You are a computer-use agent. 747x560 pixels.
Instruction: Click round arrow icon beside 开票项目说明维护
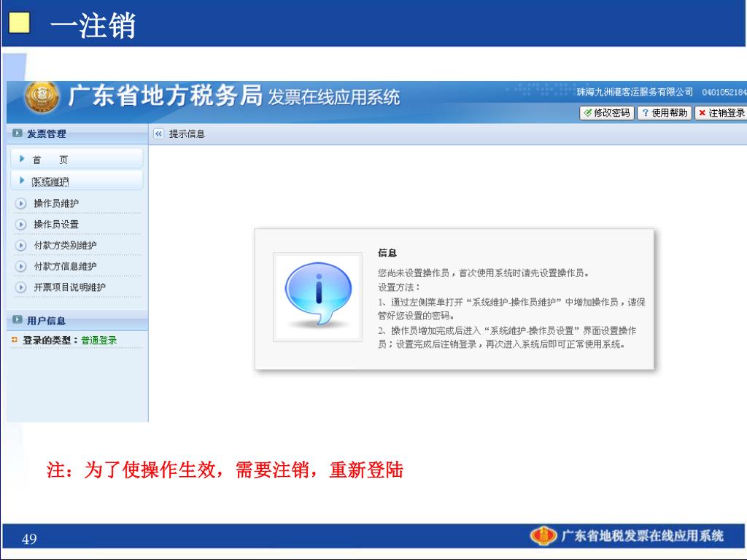20,287
